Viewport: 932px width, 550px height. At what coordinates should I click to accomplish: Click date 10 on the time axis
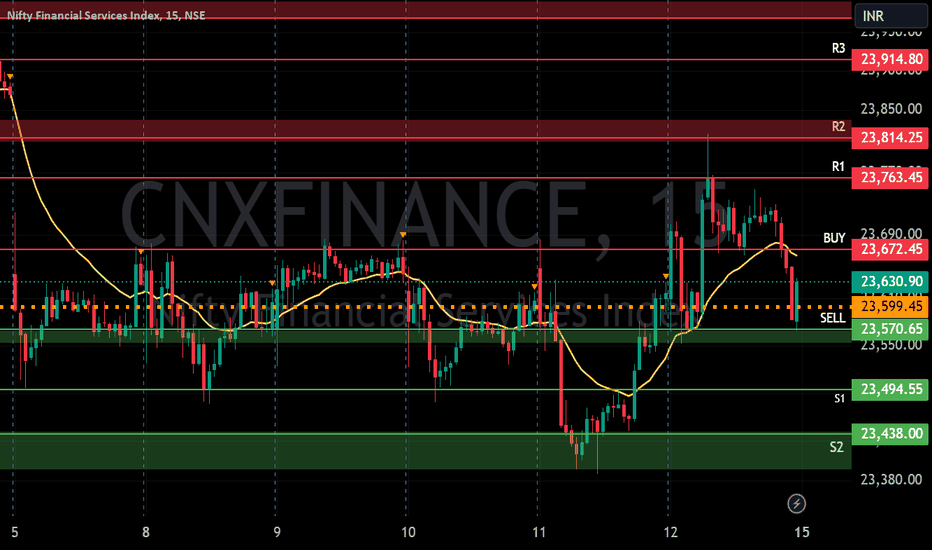[408, 532]
